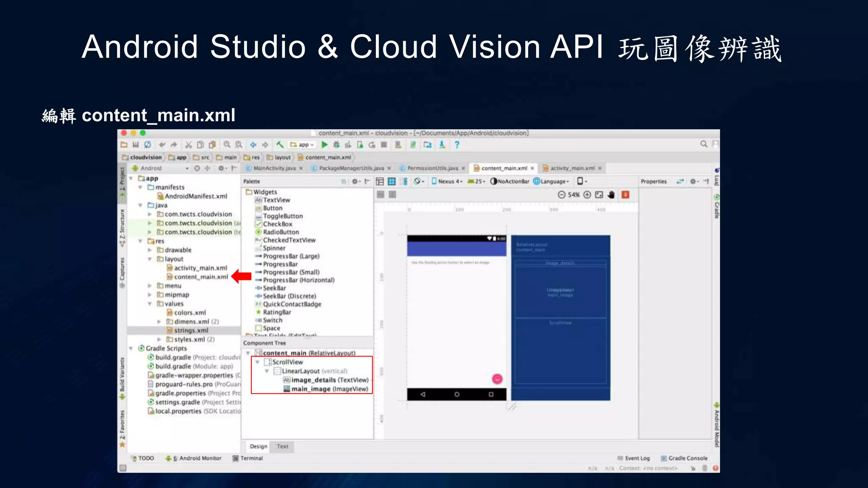Viewport: 868px width, 488px height.
Task: Switch to MainActivity.java tab
Action: tap(274, 169)
